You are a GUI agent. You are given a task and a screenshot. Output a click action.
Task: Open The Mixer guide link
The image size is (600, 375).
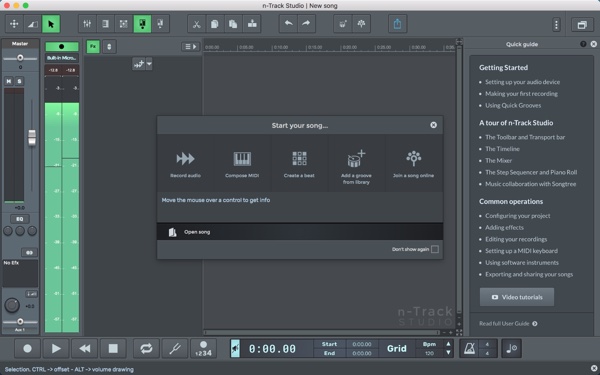click(498, 161)
